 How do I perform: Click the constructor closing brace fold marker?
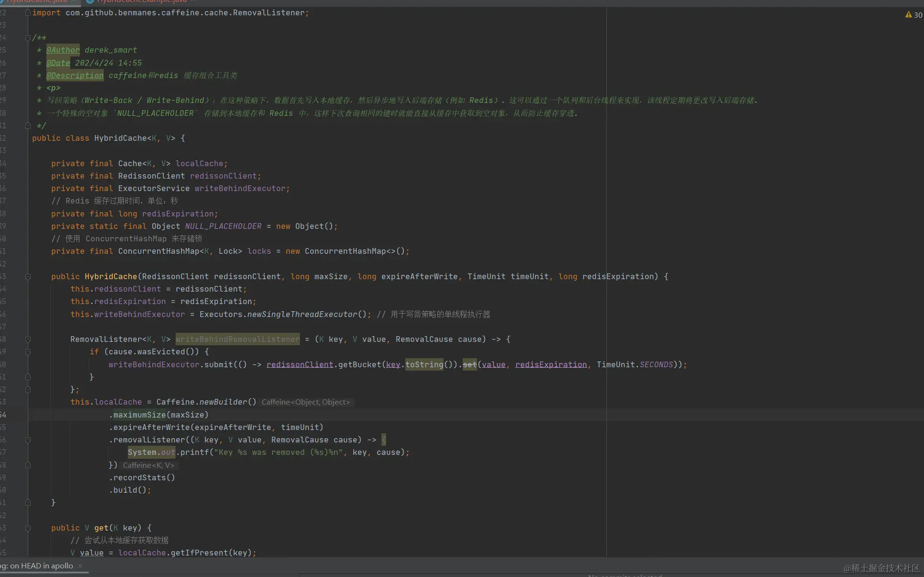(28, 503)
